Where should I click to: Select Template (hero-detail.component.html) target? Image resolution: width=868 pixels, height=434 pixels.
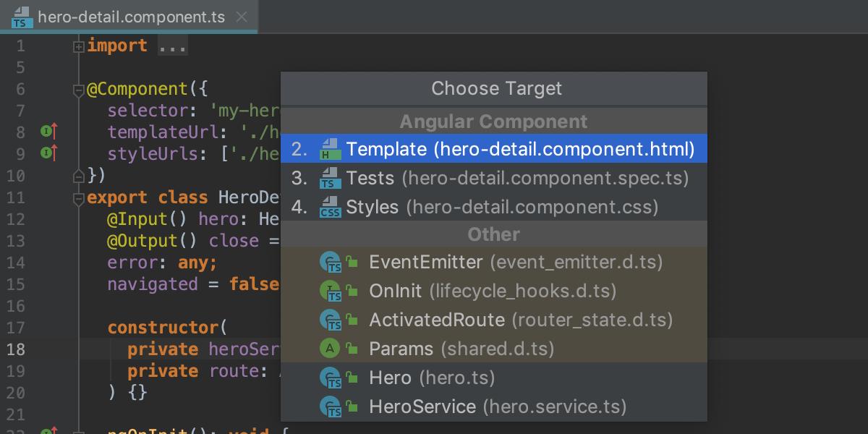point(519,149)
